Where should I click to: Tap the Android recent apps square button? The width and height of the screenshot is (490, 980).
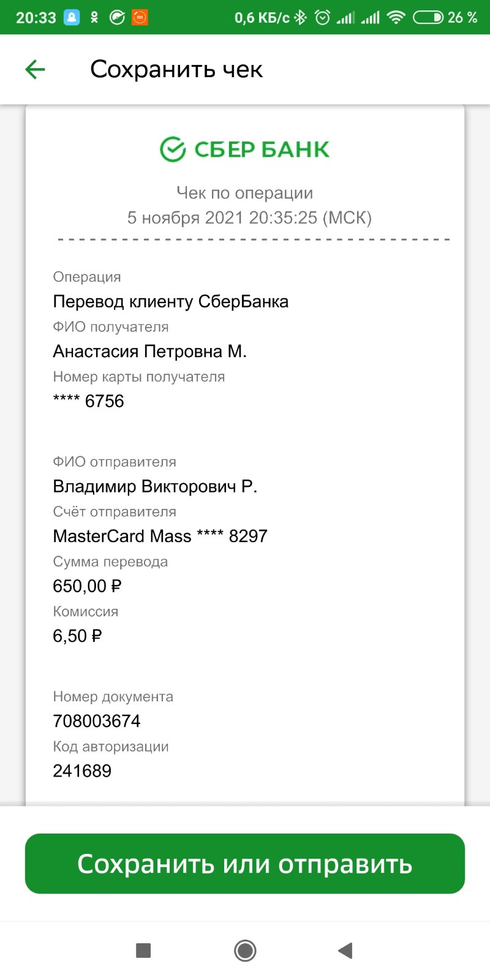[x=143, y=950]
